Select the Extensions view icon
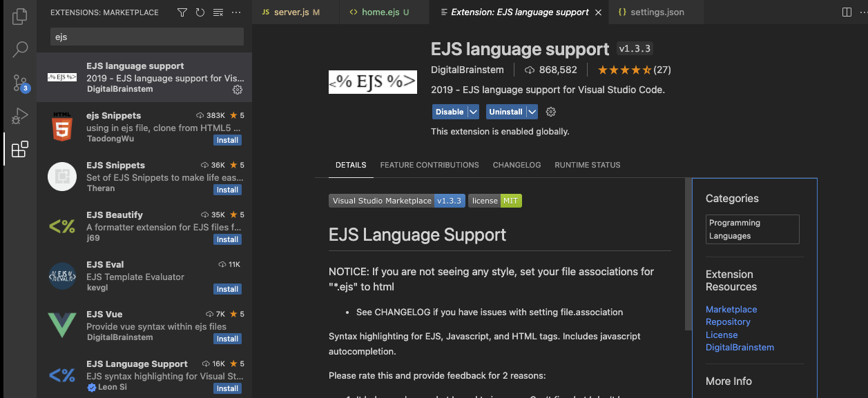 click(20, 149)
